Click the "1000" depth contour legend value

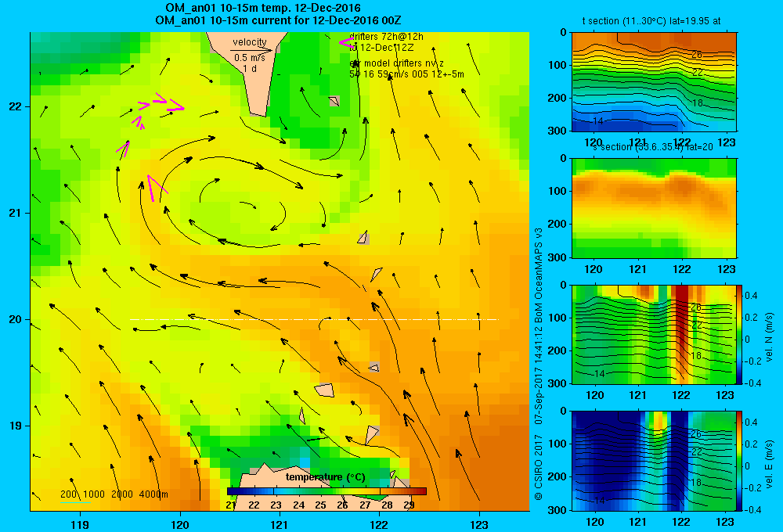[x=93, y=494]
